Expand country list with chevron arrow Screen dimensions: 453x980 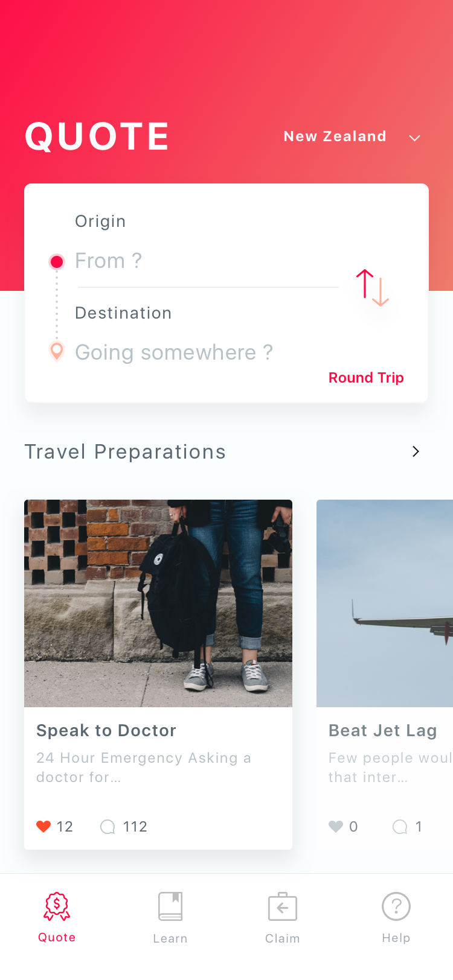point(414,138)
